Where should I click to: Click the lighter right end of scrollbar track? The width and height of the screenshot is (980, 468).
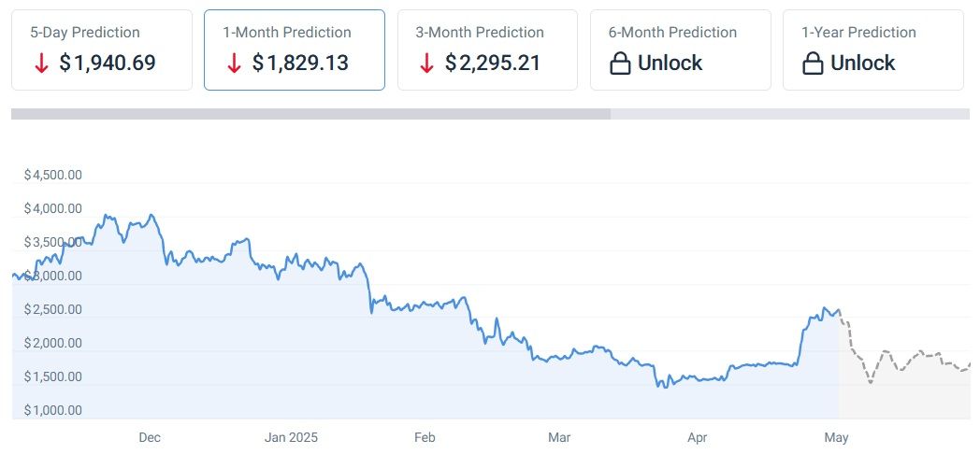[x=789, y=114]
